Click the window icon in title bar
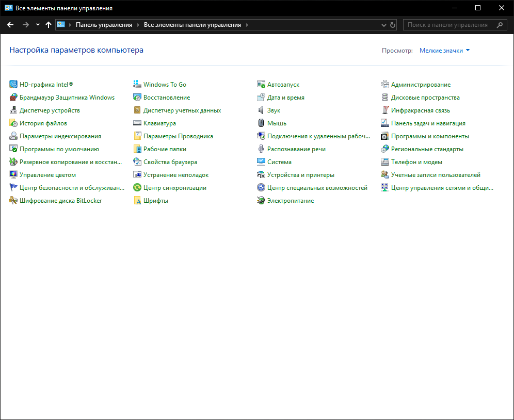 click(x=9, y=8)
